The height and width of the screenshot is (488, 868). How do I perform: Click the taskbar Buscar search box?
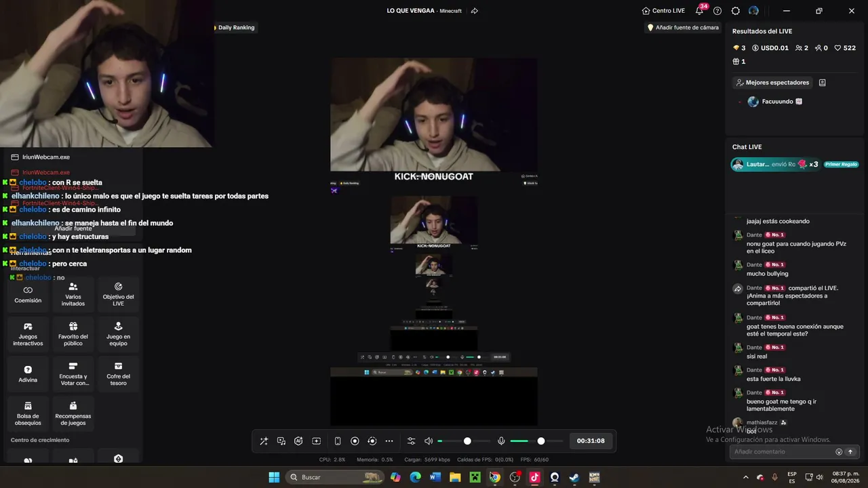pos(336,477)
